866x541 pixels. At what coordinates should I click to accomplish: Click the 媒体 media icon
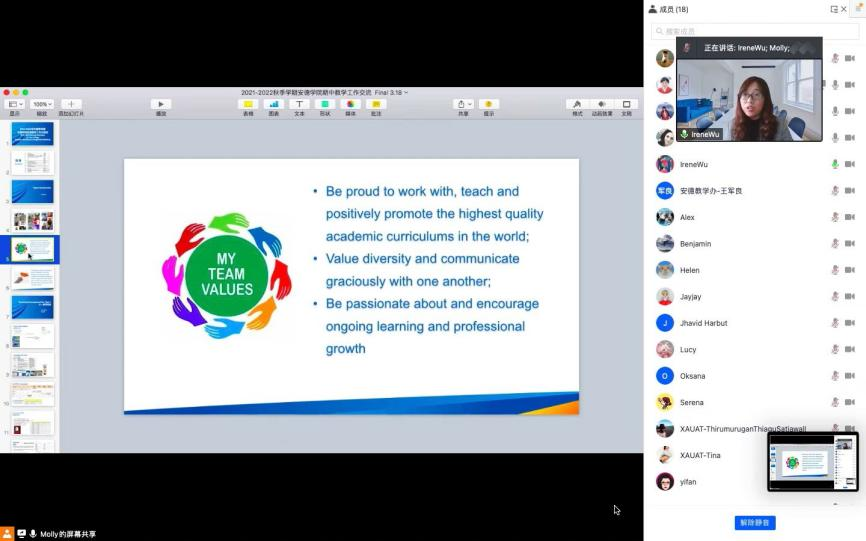[350, 104]
